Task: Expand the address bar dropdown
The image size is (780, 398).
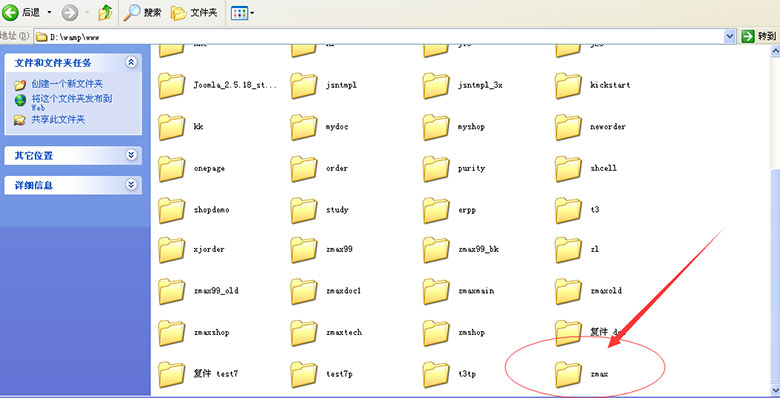Action: [x=730, y=36]
